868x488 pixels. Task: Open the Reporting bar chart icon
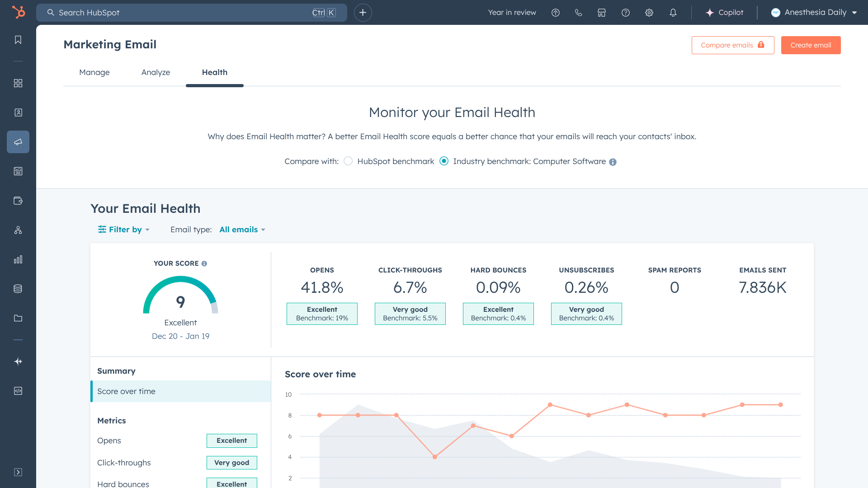click(18, 259)
